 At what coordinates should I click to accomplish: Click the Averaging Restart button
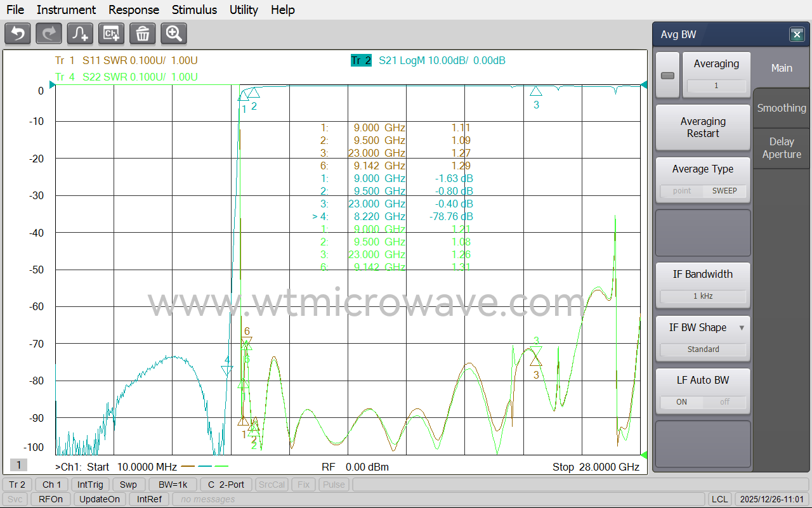point(703,127)
